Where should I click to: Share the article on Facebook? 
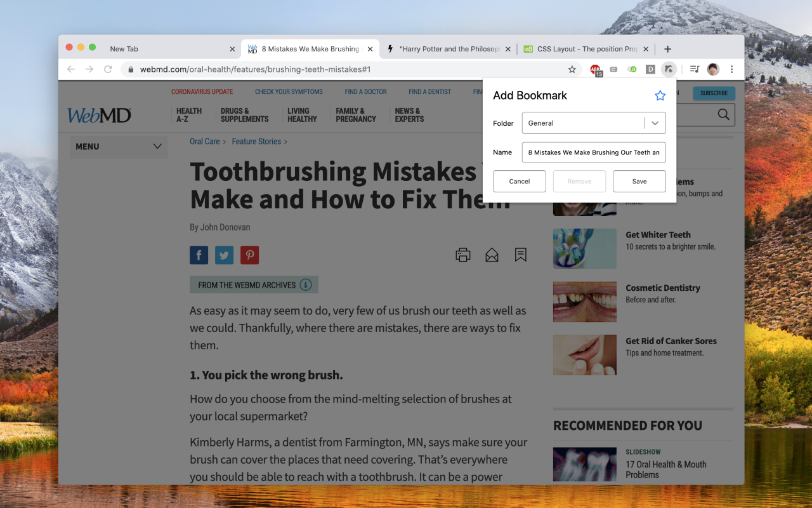click(x=199, y=255)
